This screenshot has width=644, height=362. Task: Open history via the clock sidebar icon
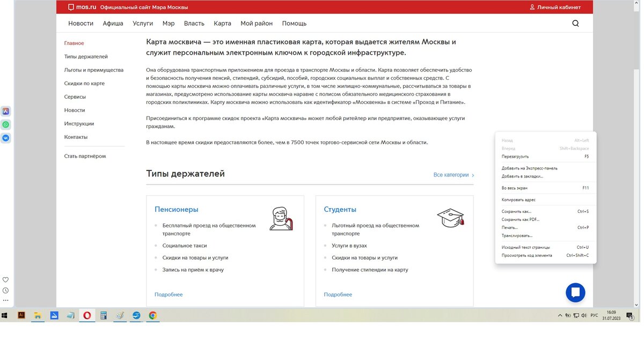pos(5,290)
